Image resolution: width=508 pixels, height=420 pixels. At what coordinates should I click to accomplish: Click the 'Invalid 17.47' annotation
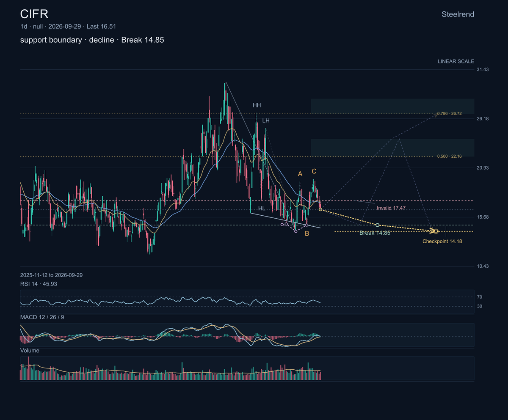[391, 208]
